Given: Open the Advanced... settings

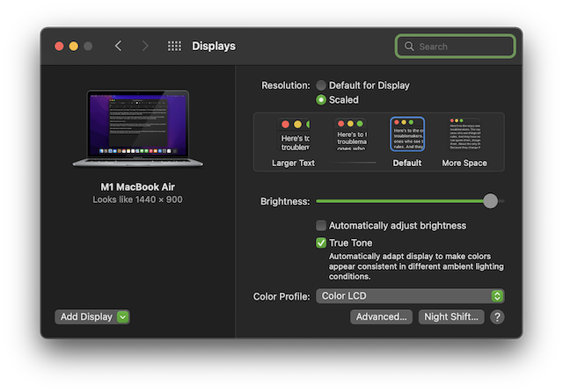Looking at the screenshot, I should 381,317.
